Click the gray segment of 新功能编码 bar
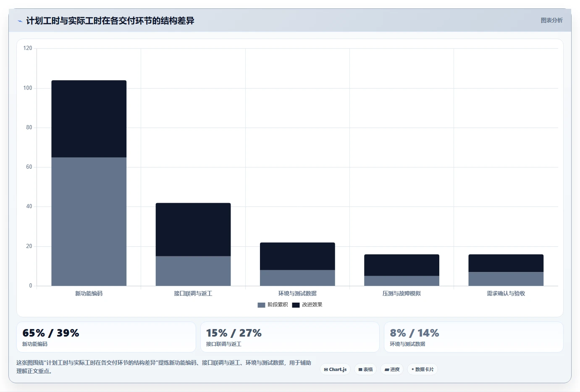The width and height of the screenshot is (580, 392). click(89, 222)
